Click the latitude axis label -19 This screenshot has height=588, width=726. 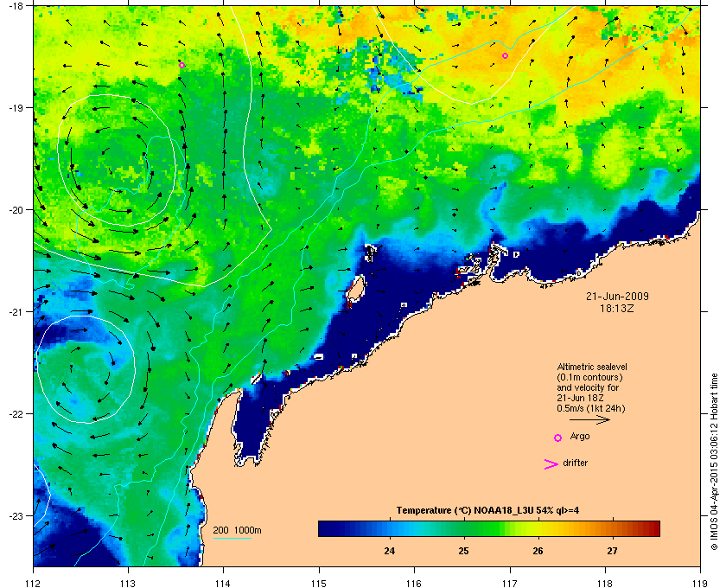(x=16, y=107)
